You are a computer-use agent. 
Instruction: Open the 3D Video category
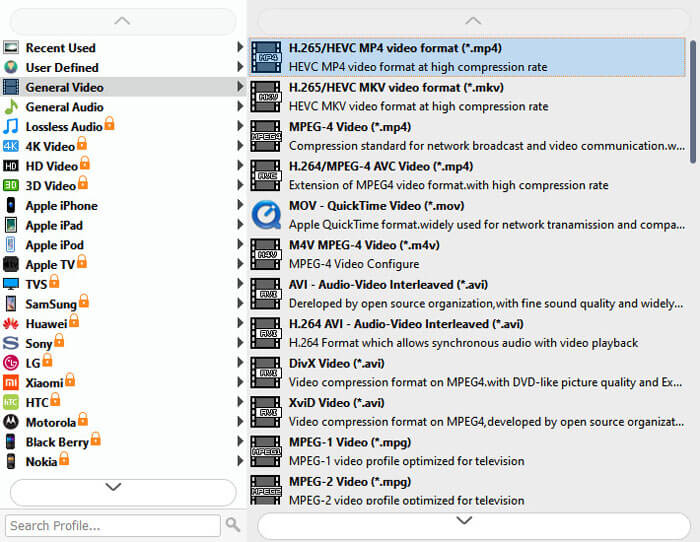pos(123,185)
